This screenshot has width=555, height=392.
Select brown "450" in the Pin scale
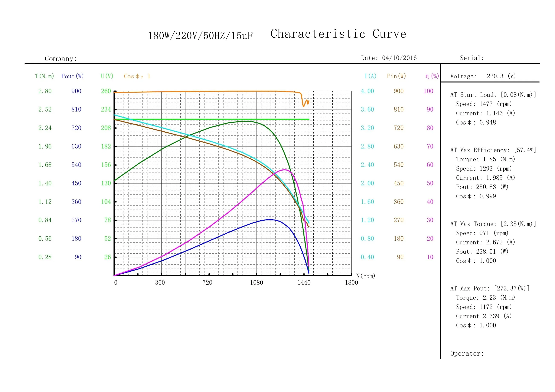click(399, 183)
